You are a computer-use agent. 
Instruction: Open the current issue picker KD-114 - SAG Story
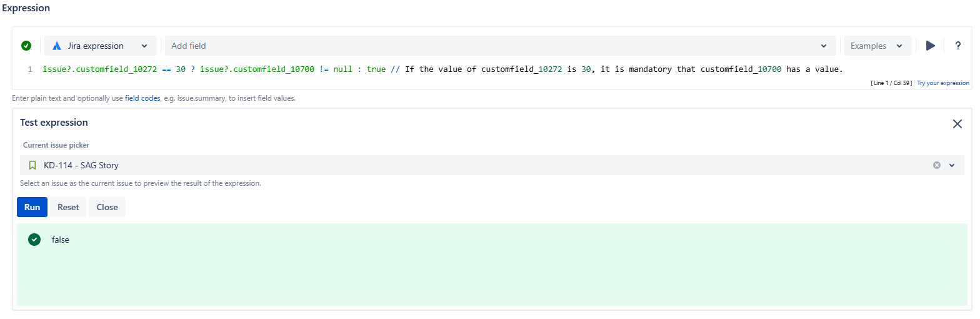[x=491, y=165]
